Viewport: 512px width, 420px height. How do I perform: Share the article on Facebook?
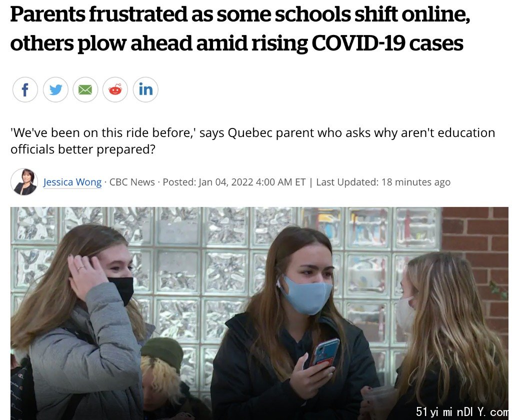point(25,89)
